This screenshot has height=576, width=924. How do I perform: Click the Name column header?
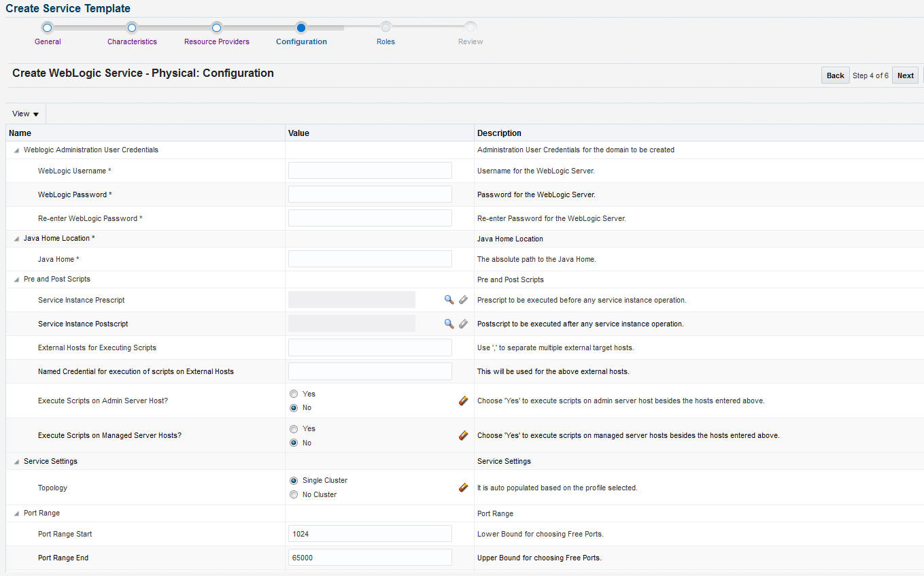(x=146, y=133)
